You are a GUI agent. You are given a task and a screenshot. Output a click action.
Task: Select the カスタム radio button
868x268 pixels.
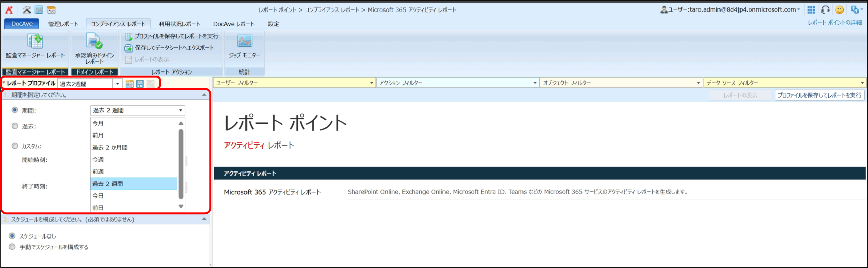tap(15, 146)
